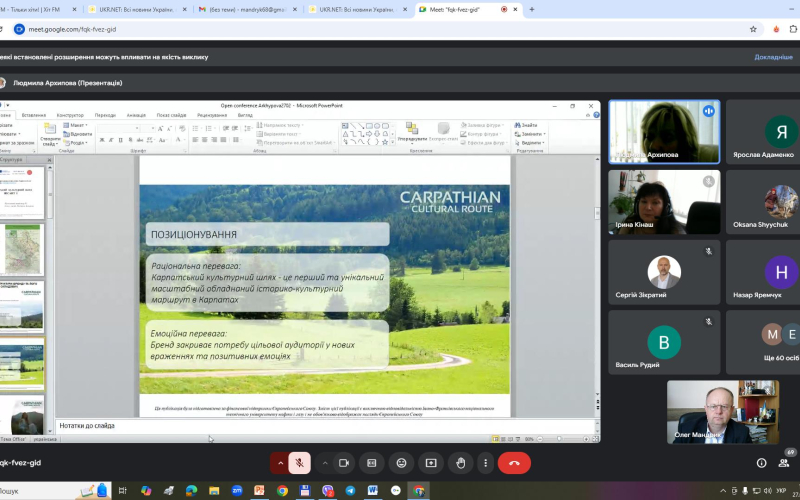This screenshot has width=800, height=500.
Task: Toggle bold (Ж) formatting in PowerPoint
Action: point(102,140)
